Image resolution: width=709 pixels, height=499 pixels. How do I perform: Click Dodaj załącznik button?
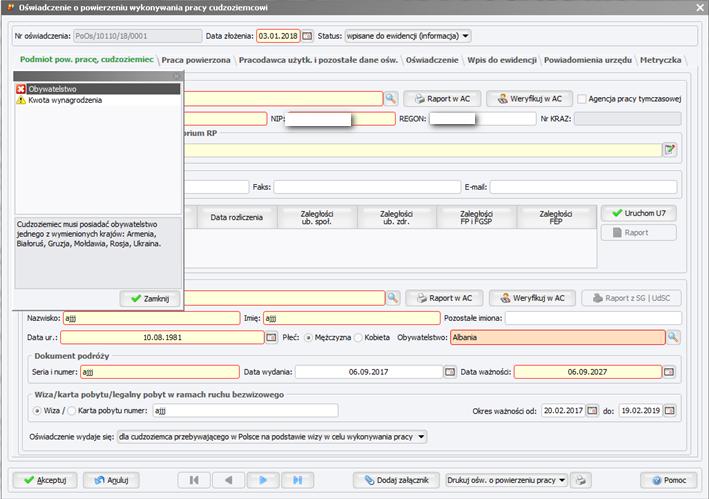coord(396,480)
